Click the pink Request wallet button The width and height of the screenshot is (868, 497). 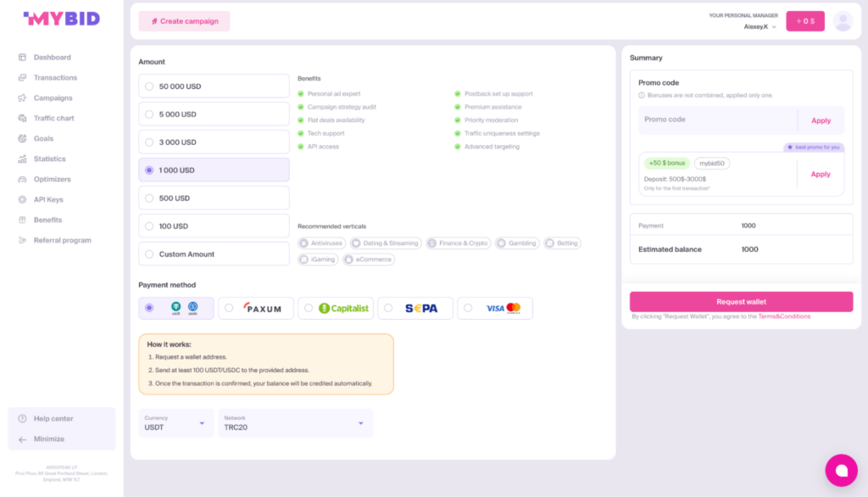pyautogui.click(x=741, y=302)
